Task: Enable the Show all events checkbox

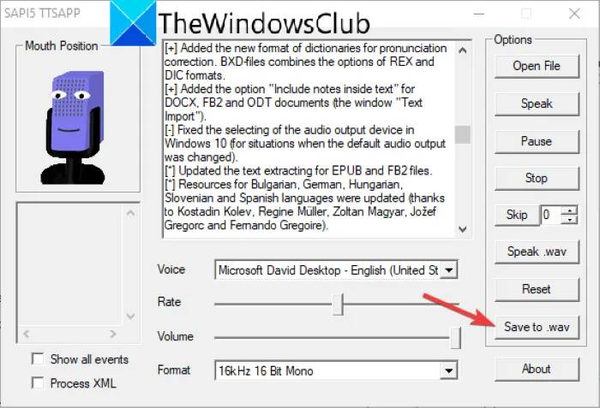Action: 38,359
